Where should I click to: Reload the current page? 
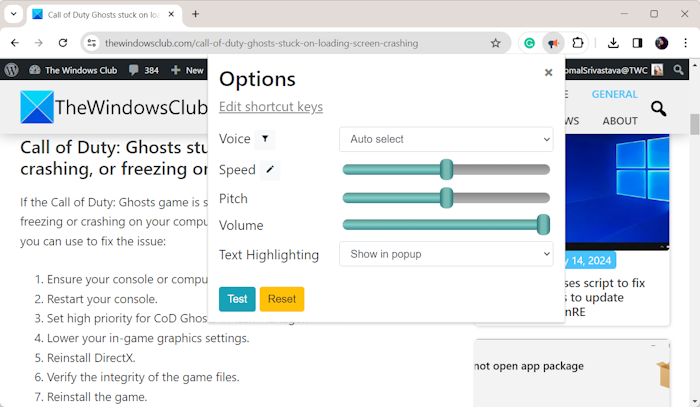pyautogui.click(x=63, y=43)
